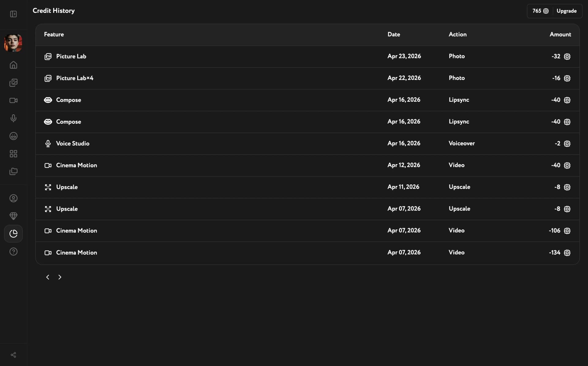Go to the next page chevron
The image size is (588, 366).
pyautogui.click(x=60, y=277)
